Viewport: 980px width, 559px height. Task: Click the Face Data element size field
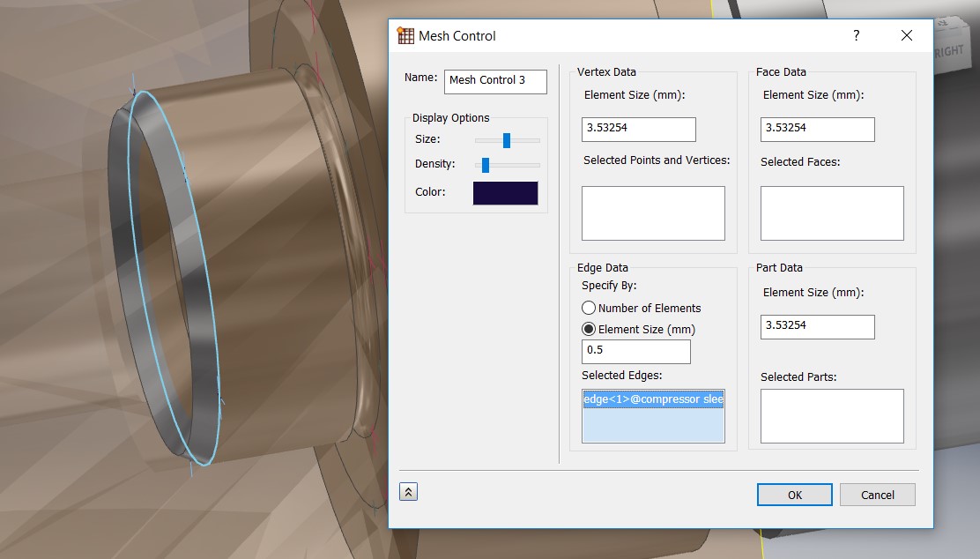point(817,129)
